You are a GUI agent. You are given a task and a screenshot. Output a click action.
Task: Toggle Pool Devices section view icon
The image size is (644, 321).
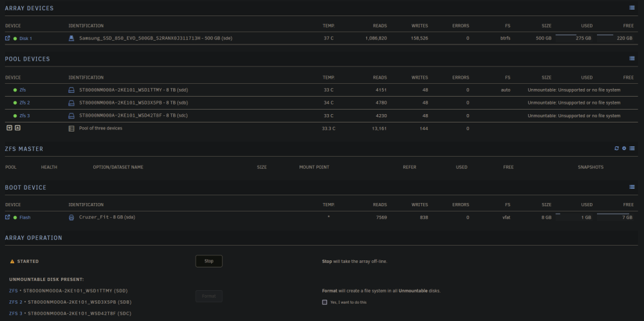click(632, 59)
